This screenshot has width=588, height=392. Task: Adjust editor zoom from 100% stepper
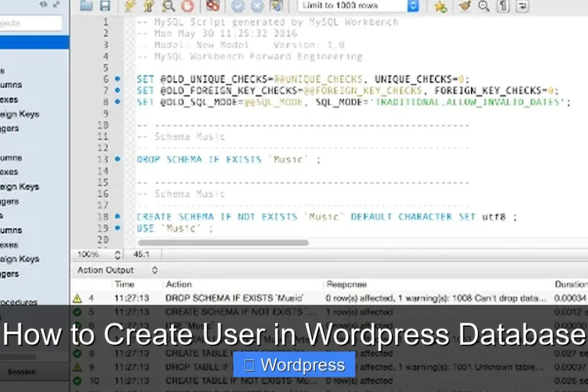click(117, 255)
